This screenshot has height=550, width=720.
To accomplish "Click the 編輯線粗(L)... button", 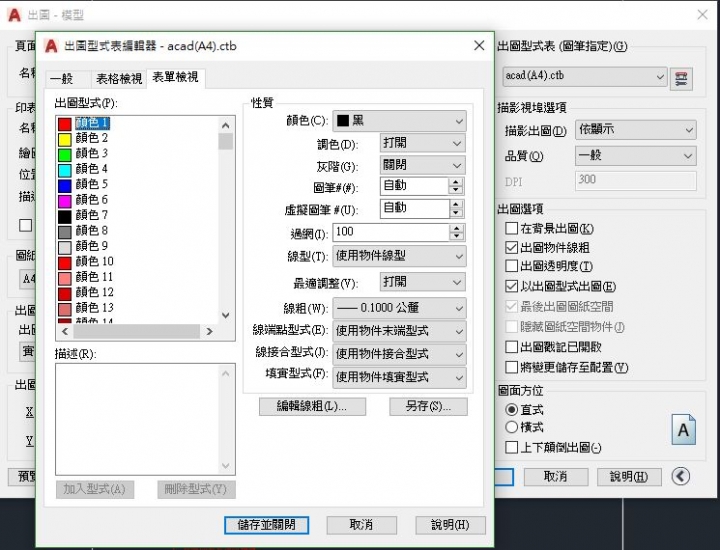I will pyautogui.click(x=312, y=406).
